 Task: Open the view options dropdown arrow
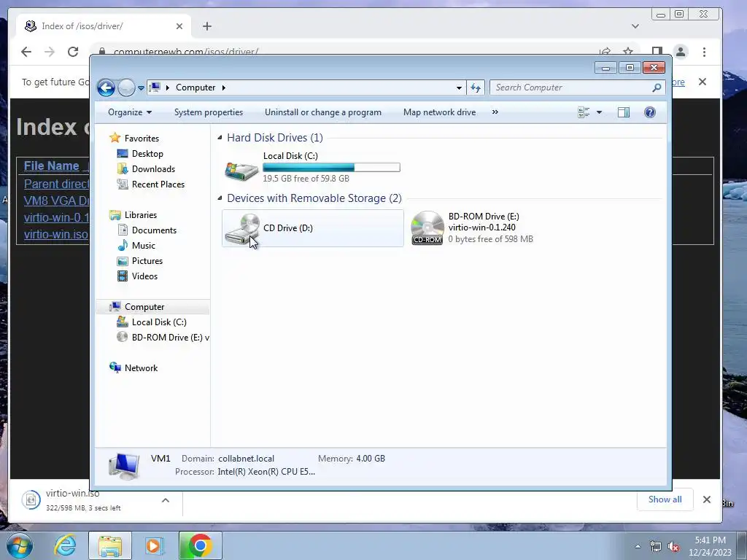click(x=600, y=112)
